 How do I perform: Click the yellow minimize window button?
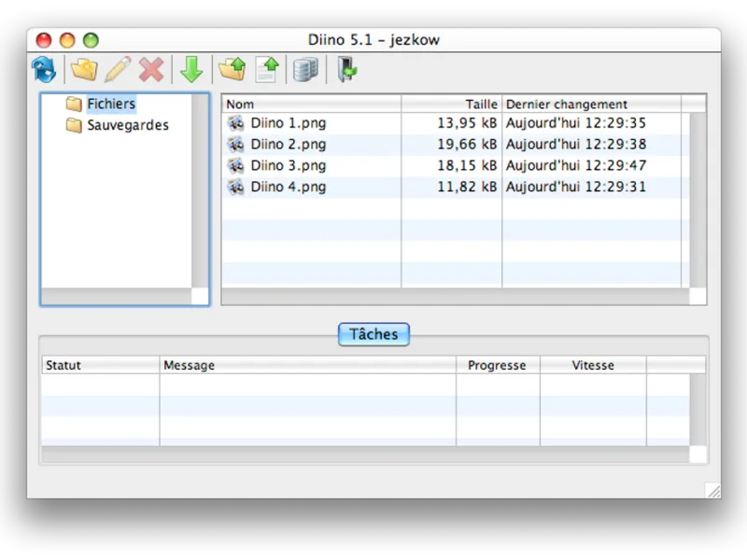(x=67, y=40)
